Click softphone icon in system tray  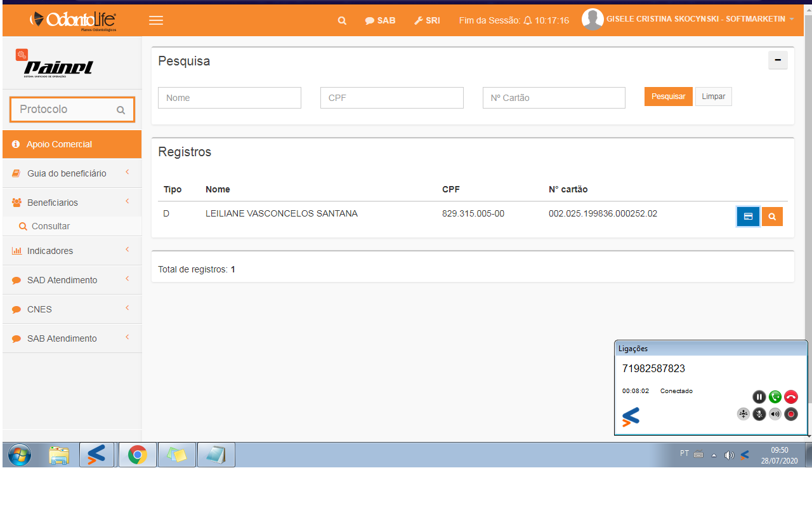coord(745,455)
